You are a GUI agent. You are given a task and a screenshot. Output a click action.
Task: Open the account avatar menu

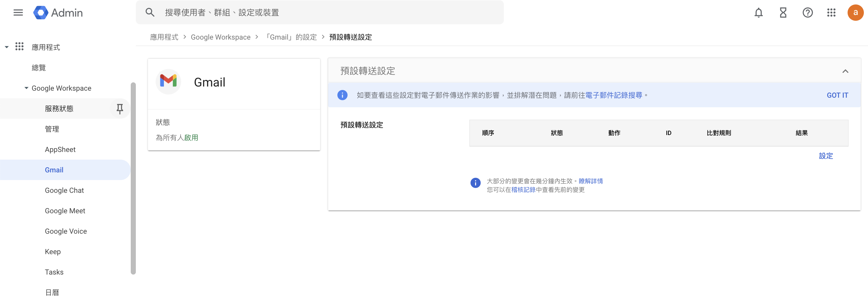point(856,12)
